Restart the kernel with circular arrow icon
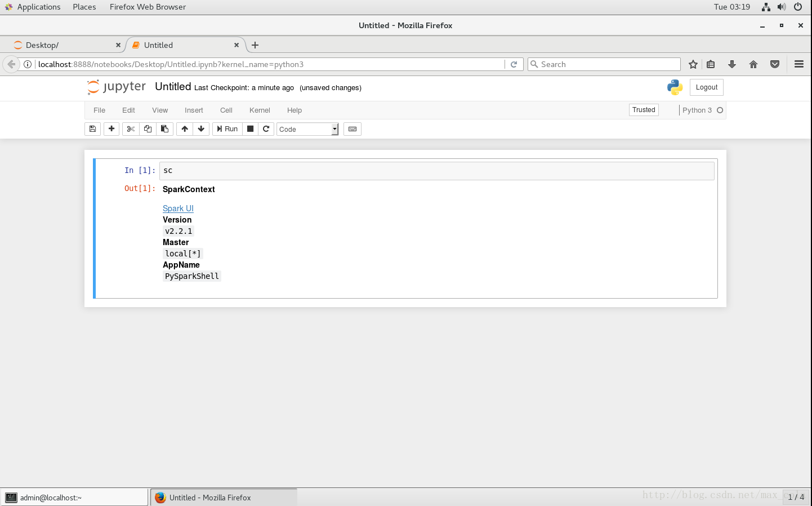This screenshot has height=506, width=812. pyautogui.click(x=266, y=129)
